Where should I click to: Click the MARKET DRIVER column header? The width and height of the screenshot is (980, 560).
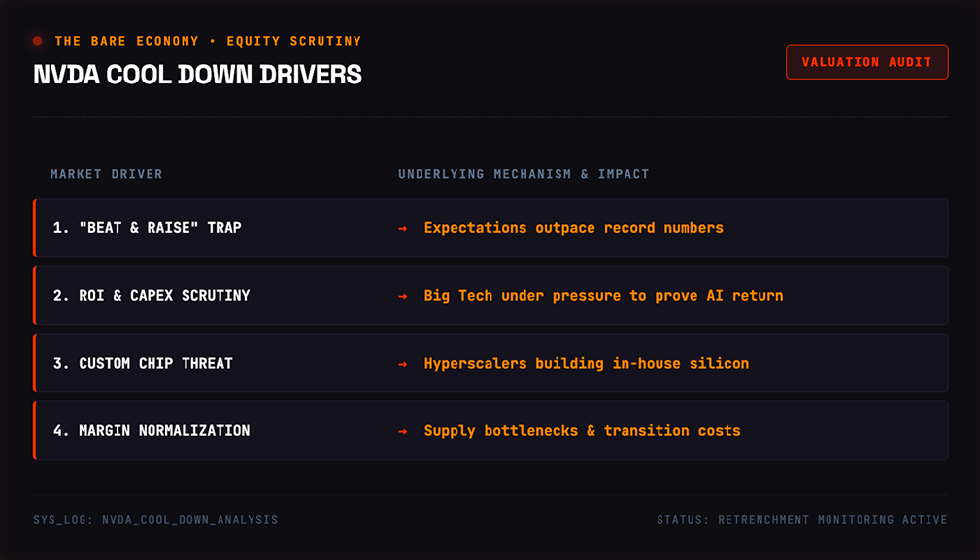point(106,174)
